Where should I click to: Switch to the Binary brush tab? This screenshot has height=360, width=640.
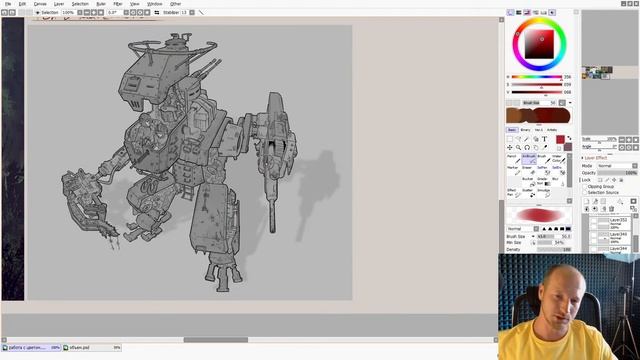point(525,130)
